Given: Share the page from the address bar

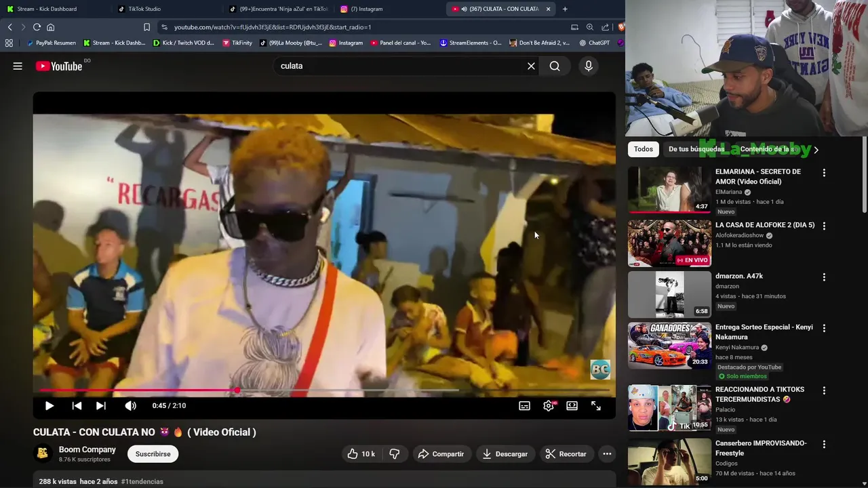Looking at the screenshot, I should click(605, 27).
